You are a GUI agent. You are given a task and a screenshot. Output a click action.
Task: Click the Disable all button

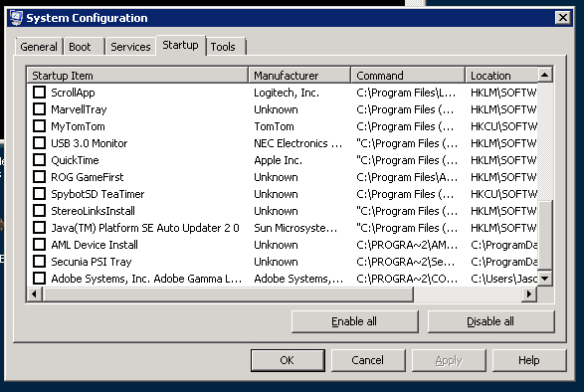pyautogui.click(x=490, y=321)
